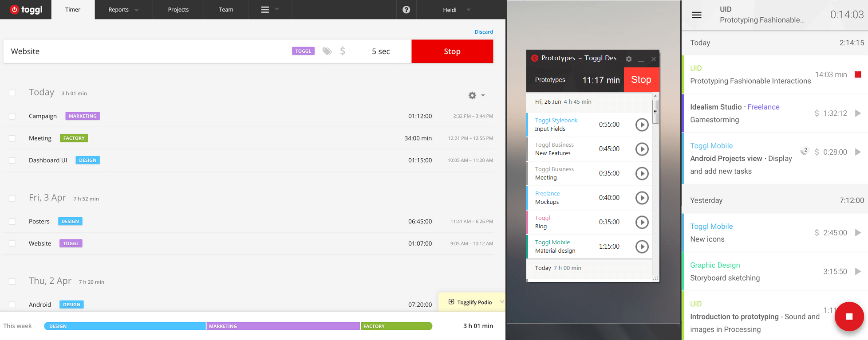This screenshot has width=868, height=340.
Task: Stop the running Website timer
Action: (x=452, y=51)
